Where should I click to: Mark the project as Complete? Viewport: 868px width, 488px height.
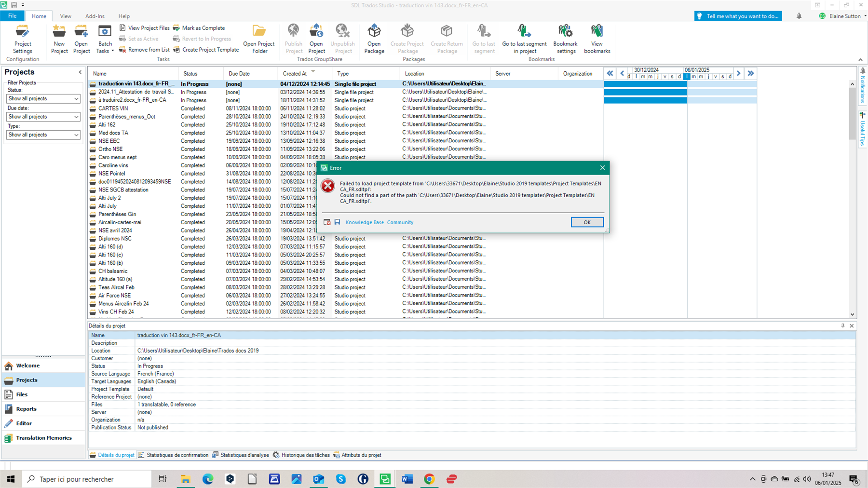199,28
